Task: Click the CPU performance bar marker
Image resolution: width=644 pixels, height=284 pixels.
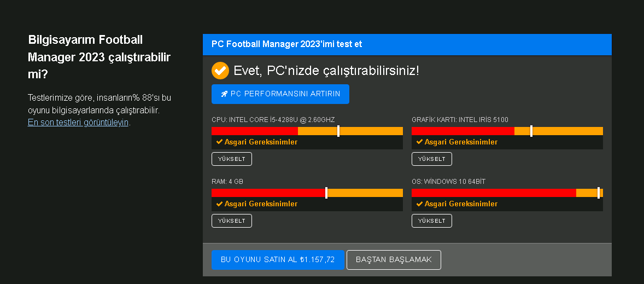Action: click(x=338, y=131)
